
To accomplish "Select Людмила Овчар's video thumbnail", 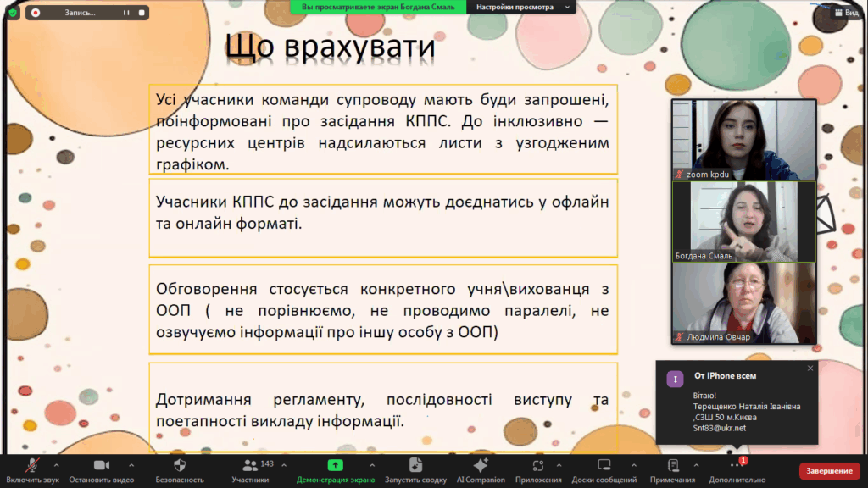I will click(743, 302).
